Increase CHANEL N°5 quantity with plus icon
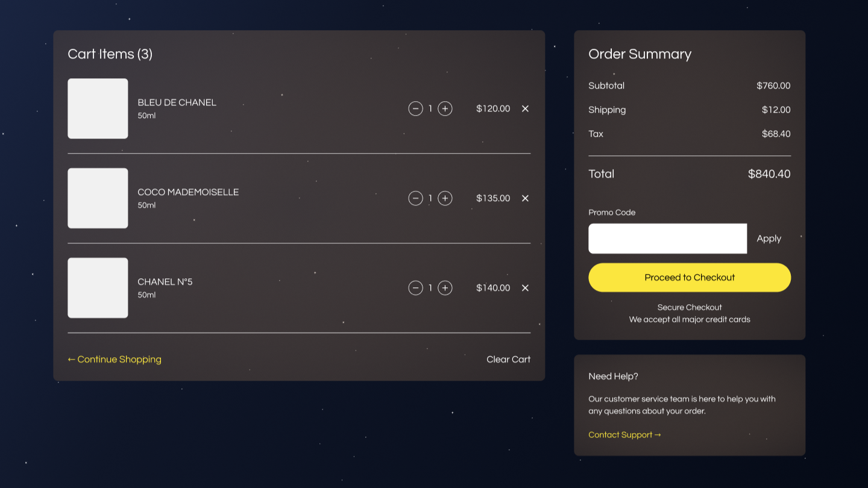Image resolution: width=868 pixels, height=488 pixels. tap(445, 287)
